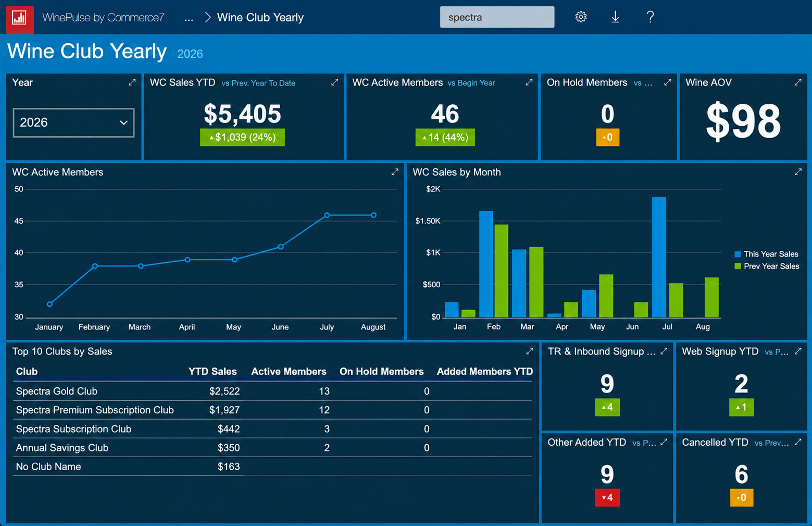Click the $2,522 YTD sales value
The height and width of the screenshot is (526, 812).
[224, 392]
